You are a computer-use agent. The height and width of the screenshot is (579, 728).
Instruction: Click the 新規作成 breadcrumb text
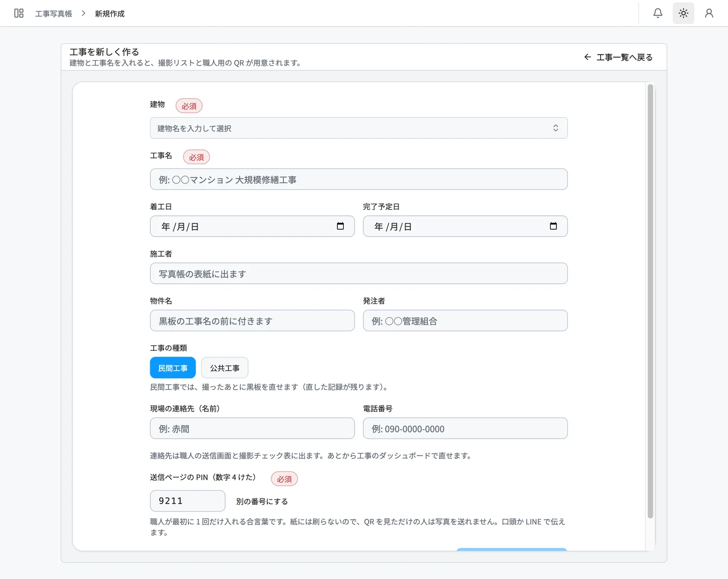(110, 14)
